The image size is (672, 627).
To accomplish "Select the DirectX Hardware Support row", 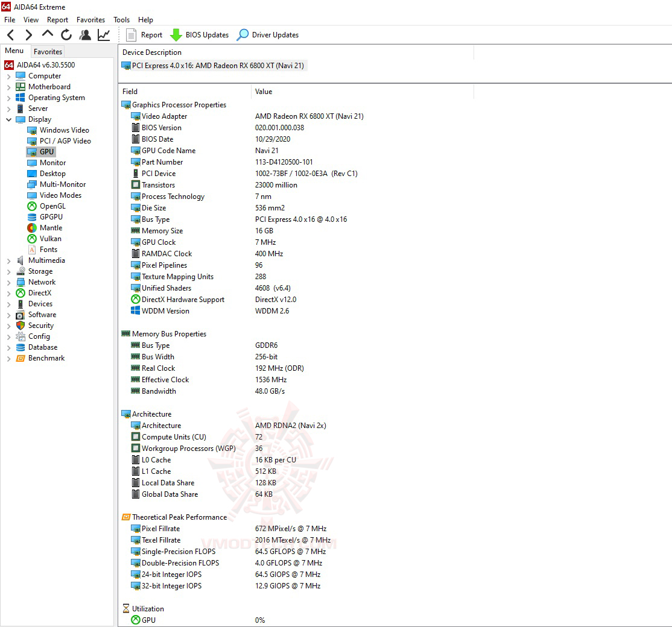I will 214,300.
